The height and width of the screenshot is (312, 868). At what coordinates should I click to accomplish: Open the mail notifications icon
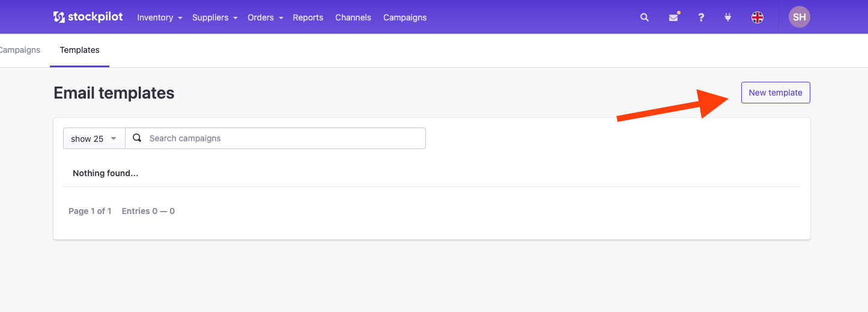pyautogui.click(x=673, y=17)
